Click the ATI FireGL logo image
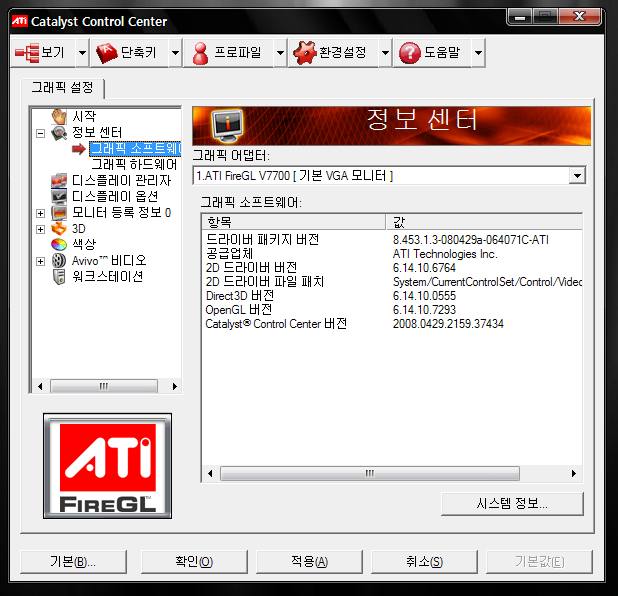This screenshot has width=618, height=596. tap(107, 466)
